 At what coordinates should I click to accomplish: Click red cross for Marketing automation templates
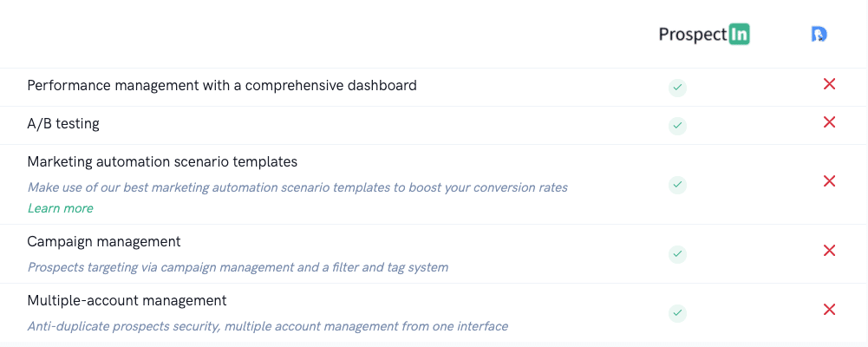[829, 181]
